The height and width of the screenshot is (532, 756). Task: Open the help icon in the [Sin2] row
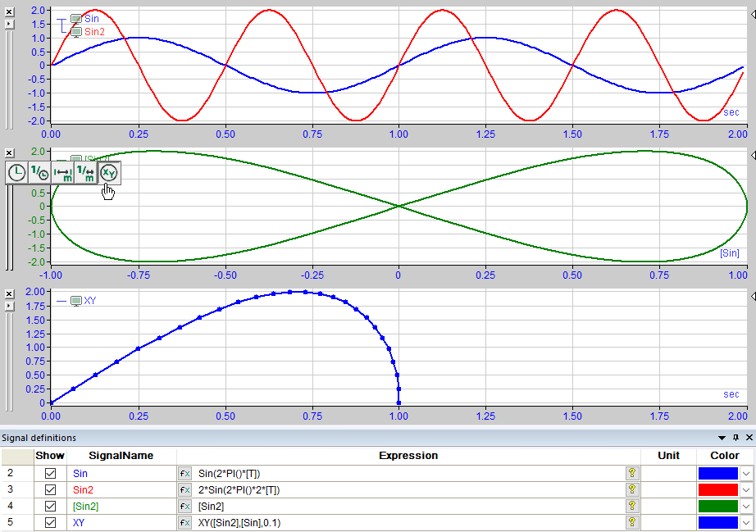pos(632,506)
